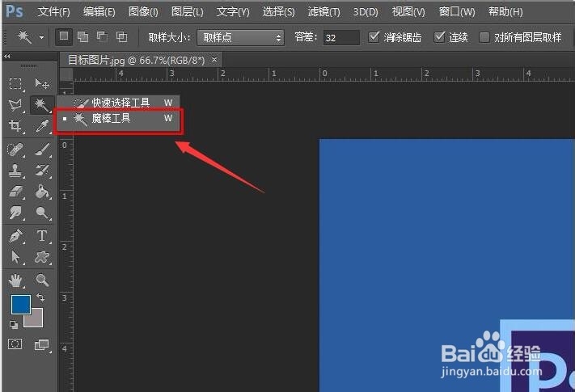
Task: Select the Crop tool
Action: pyautogui.click(x=15, y=125)
